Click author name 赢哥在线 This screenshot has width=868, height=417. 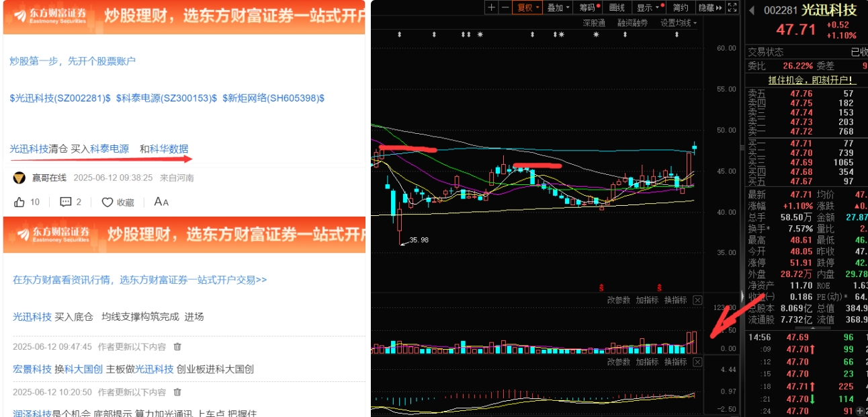click(49, 178)
